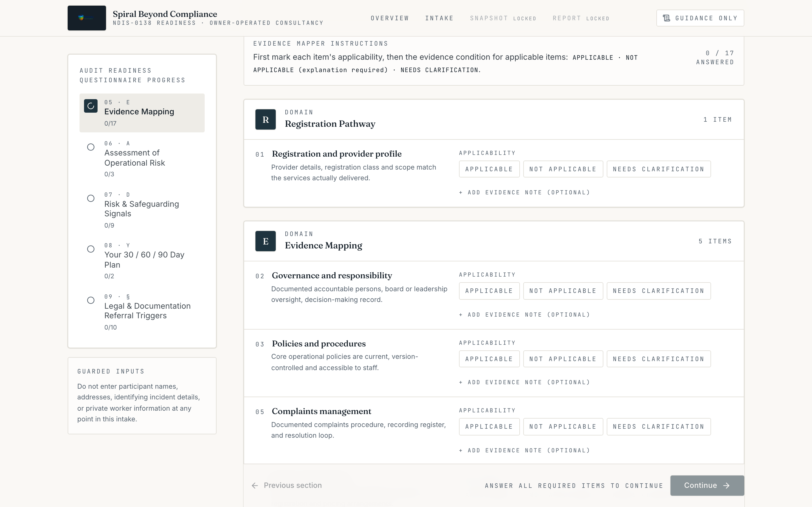Image resolution: width=812 pixels, height=507 pixels.
Task: Open the Overview tab
Action: (390, 18)
